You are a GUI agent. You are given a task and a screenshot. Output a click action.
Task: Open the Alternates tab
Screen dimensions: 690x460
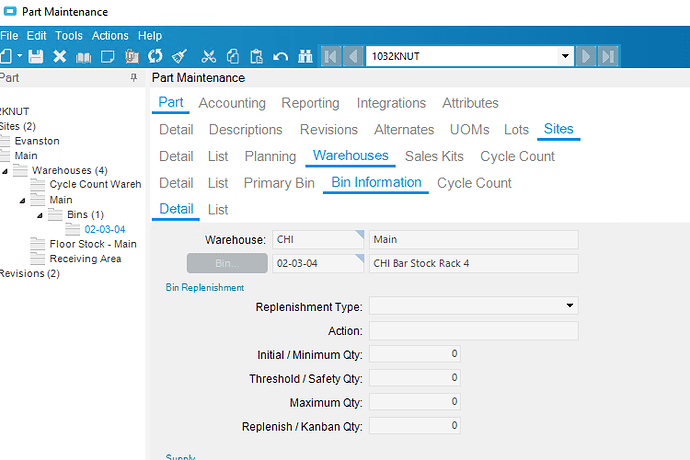[x=404, y=130]
